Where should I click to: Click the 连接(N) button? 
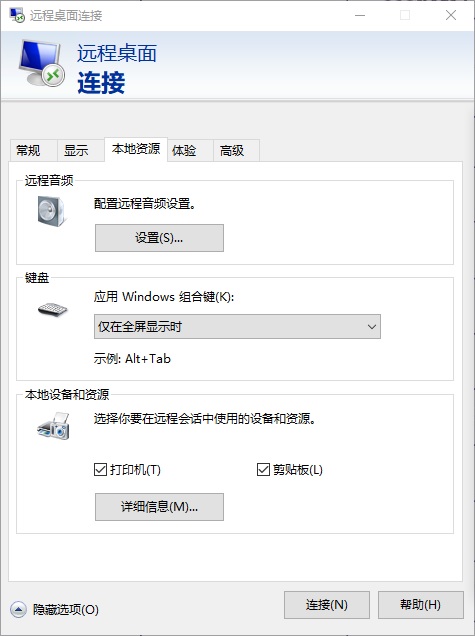point(327,605)
